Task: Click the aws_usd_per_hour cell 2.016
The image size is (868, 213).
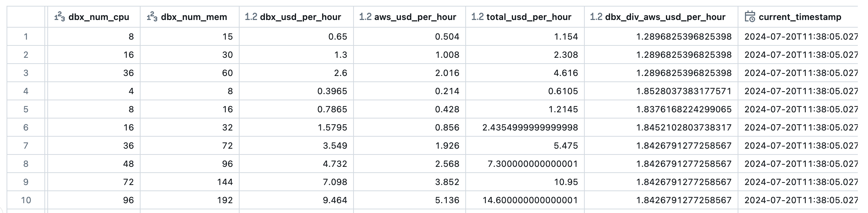Action: [x=410, y=73]
